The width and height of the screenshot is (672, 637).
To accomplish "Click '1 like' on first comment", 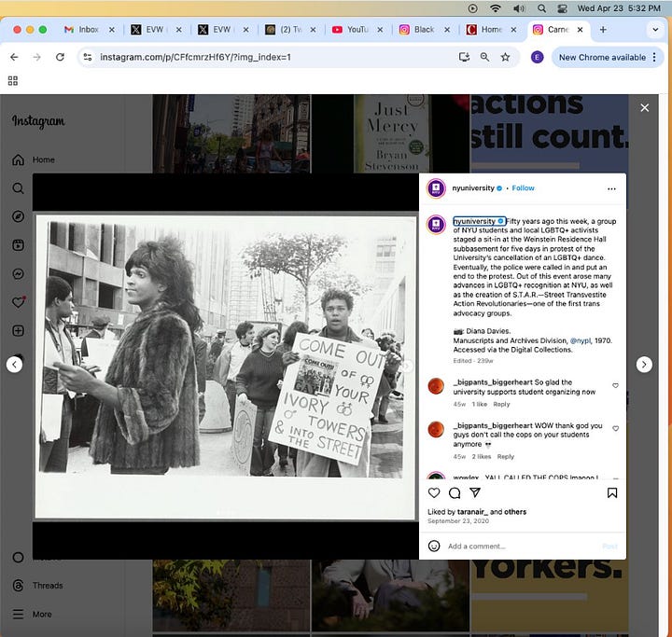I will (479, 404).
